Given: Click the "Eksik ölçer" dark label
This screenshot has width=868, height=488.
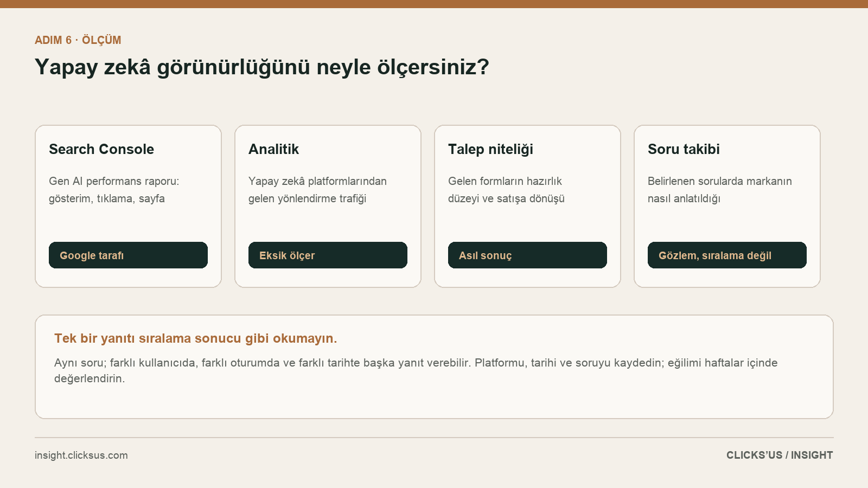Looking at the screenshot, I should pyautogui.click(x=328, y=255).
